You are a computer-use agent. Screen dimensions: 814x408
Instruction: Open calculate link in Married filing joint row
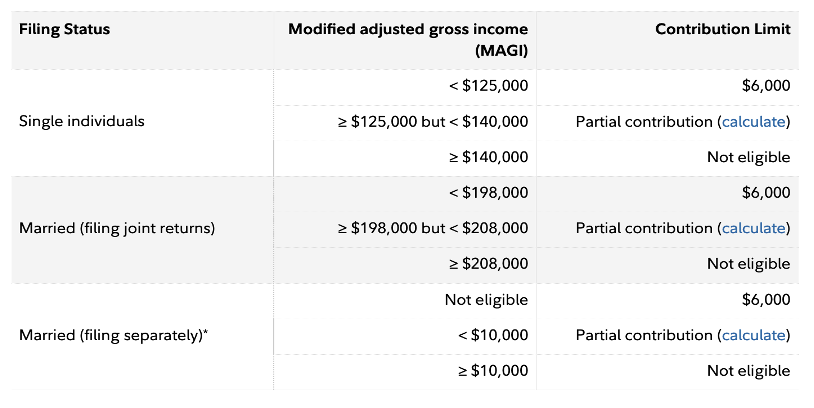coord(753,228)
